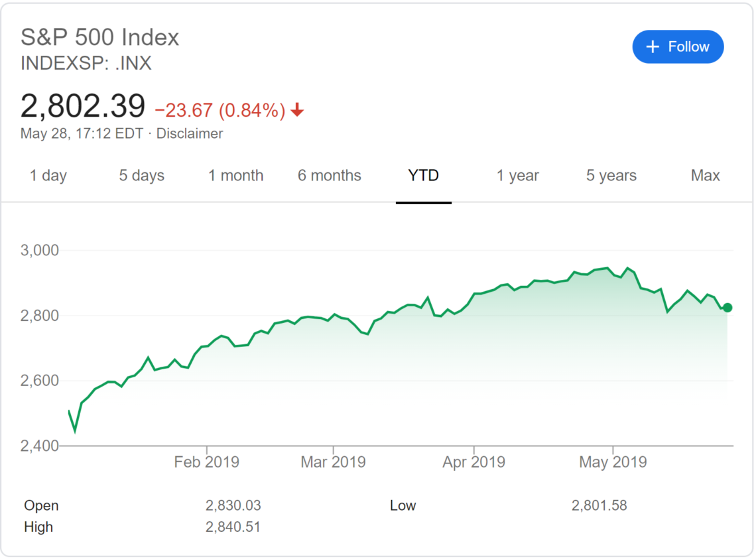The image size is (756, 559).
Task: Select the green endpoint dot on the chart
Action: (x=727, y=308)
